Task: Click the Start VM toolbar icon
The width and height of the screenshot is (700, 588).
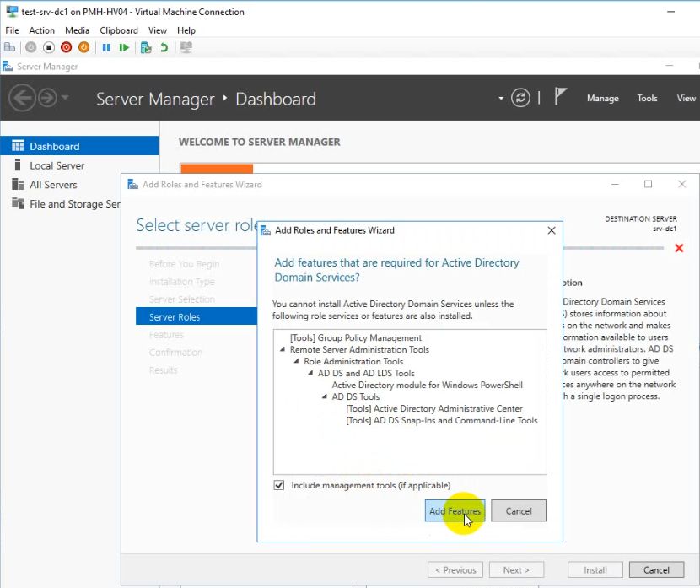Action: 31,47
